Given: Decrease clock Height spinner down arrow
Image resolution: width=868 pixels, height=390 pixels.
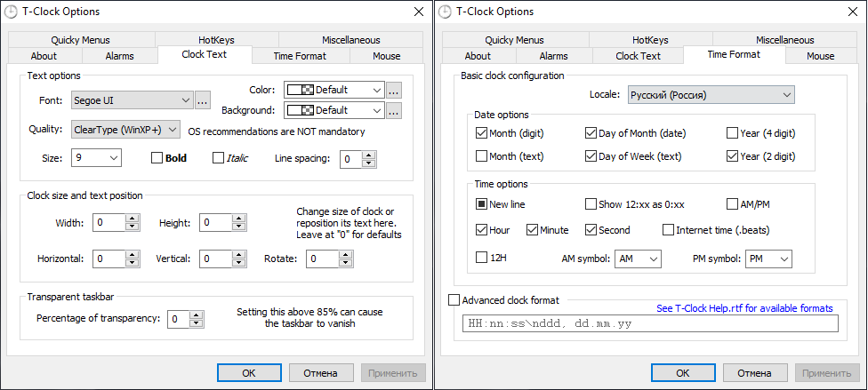Looking at the screenshot, I should point(239,227).
